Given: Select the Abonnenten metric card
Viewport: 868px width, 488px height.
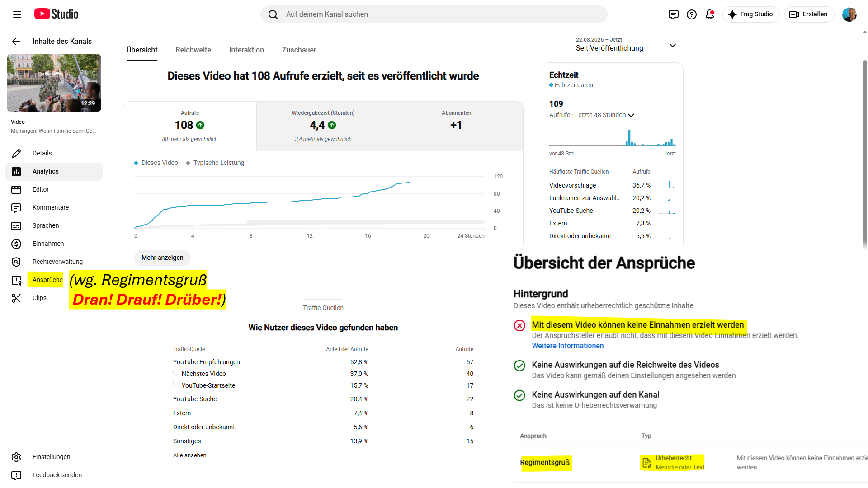Looking at the screenshot, I should [457, 126].
